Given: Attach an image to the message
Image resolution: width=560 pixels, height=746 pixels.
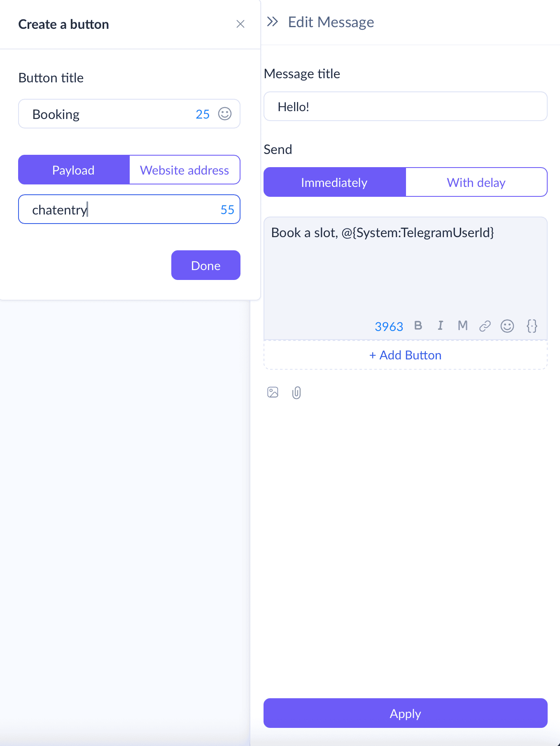Looking at the screenshot, I should [273, 392].
